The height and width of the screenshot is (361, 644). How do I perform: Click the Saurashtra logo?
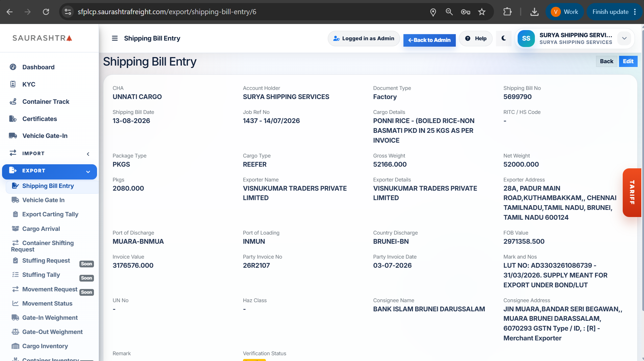(42, 38)
